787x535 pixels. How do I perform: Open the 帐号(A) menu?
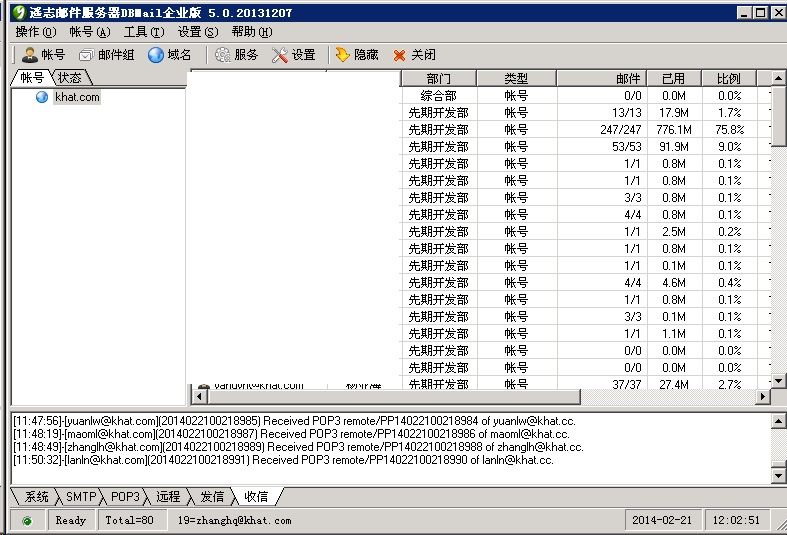click(x=90, y=32)
